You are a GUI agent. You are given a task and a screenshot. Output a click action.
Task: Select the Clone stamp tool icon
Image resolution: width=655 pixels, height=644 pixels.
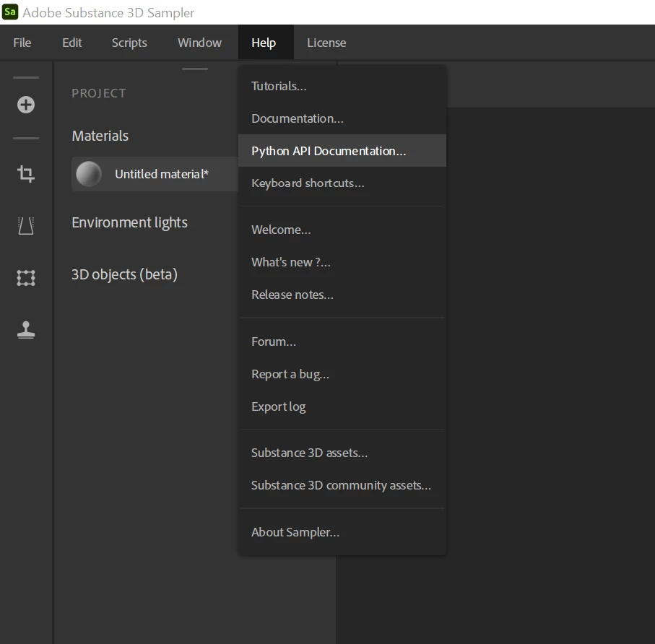tap(26, 330)
